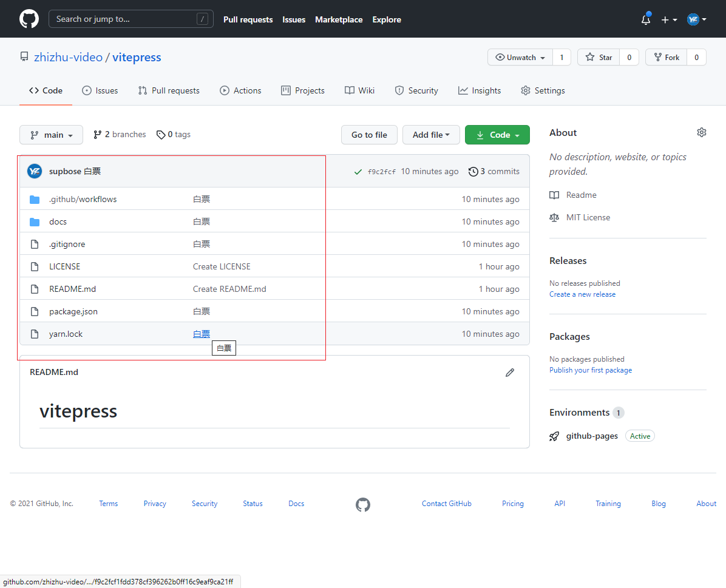Open the zhizhu-video owner link

68,58
